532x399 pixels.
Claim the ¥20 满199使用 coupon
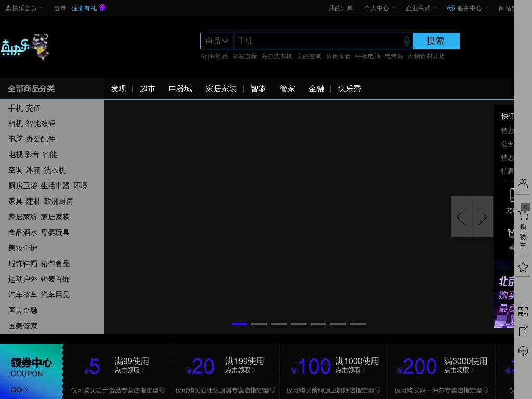[225, 371]
